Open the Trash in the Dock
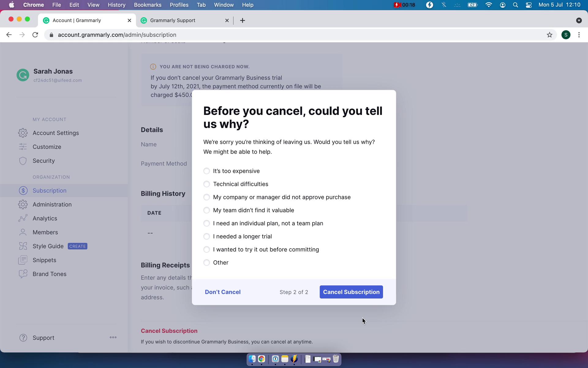Screen dimensions: 588x368 [x=336, y=359]
